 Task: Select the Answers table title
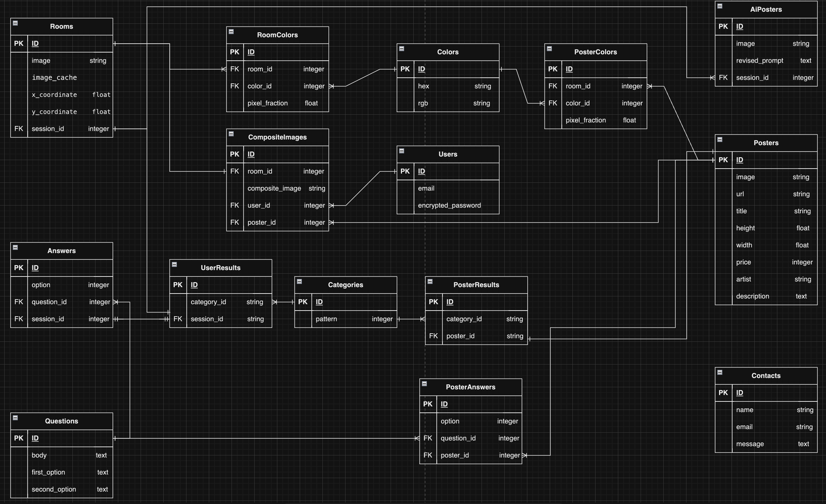click(x=61, y=251)
